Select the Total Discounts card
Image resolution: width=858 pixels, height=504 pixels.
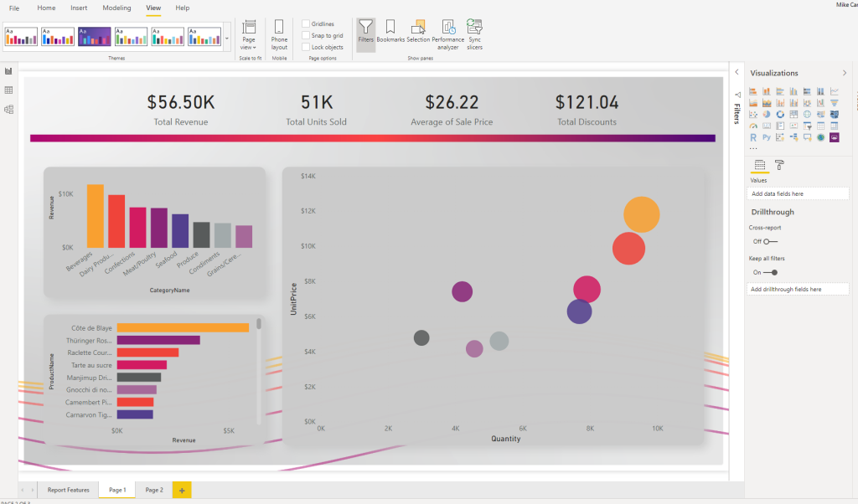587,110
